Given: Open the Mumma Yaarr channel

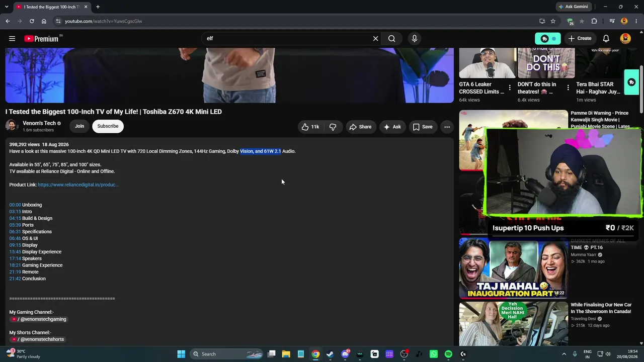Looking at the screenshot, I should (584, 255).
